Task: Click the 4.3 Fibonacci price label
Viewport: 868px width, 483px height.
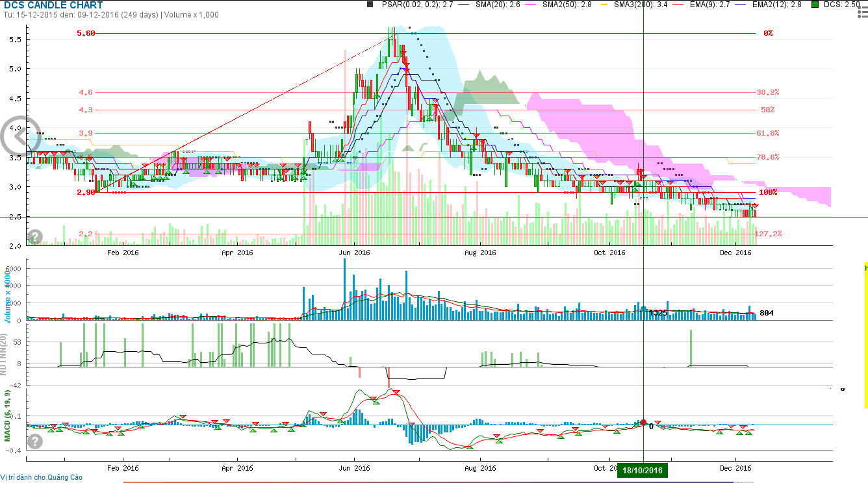Action: pos(86,110)
